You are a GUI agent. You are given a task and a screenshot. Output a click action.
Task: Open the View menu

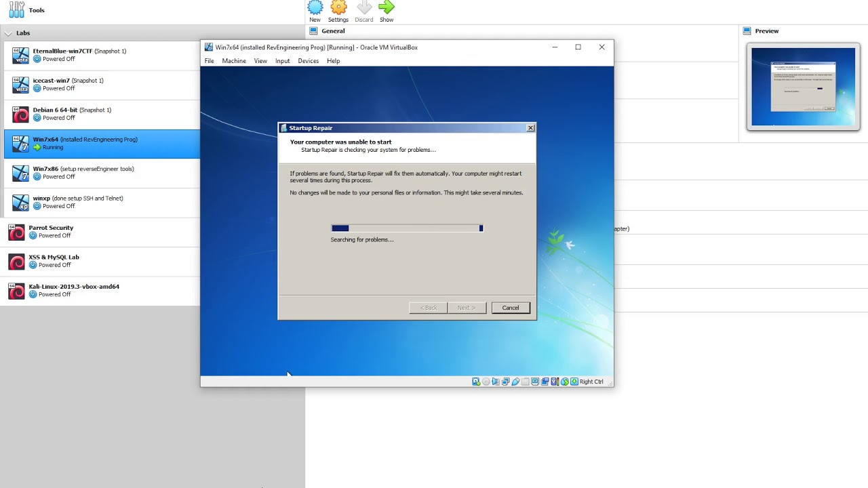coord(260,61)
